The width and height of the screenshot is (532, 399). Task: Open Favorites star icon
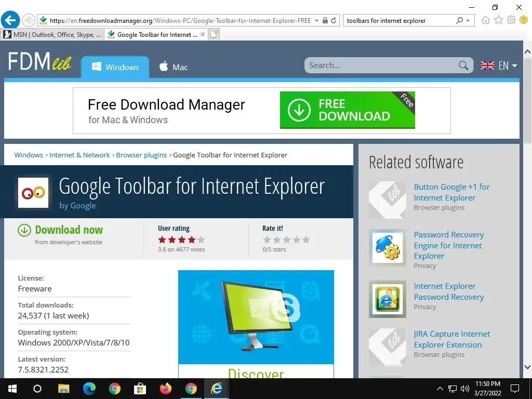(x=498, y=20)
